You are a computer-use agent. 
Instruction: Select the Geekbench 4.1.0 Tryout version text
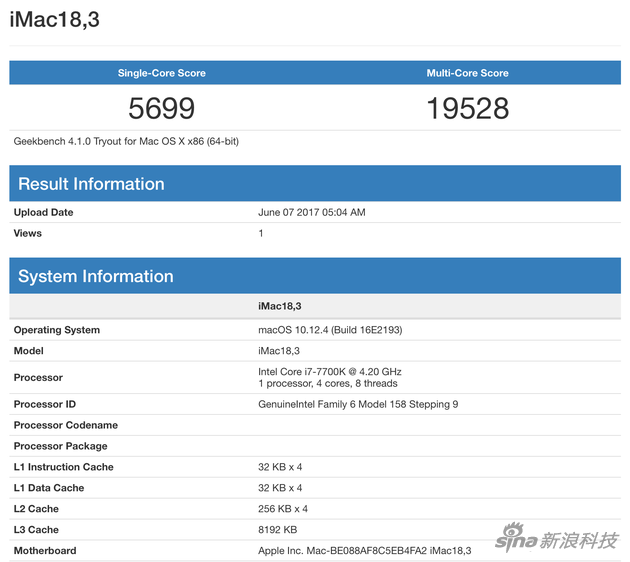tap(126, 141)
